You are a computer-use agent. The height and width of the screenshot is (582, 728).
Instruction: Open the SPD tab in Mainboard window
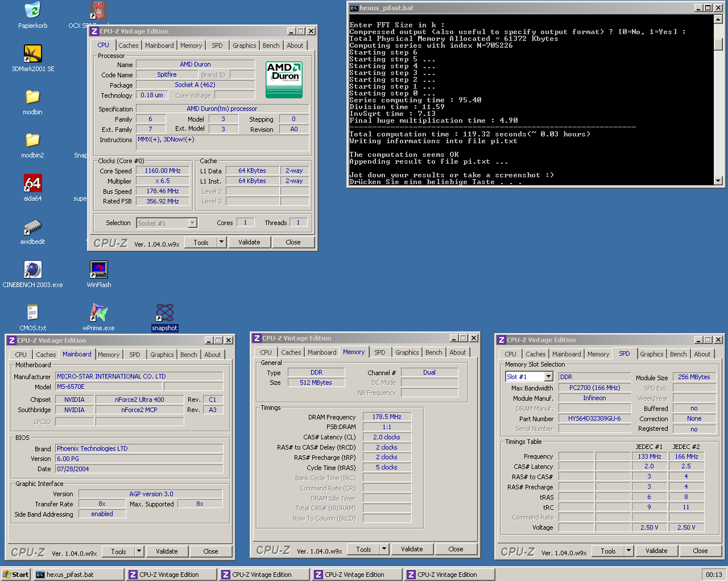click(135, 355)
